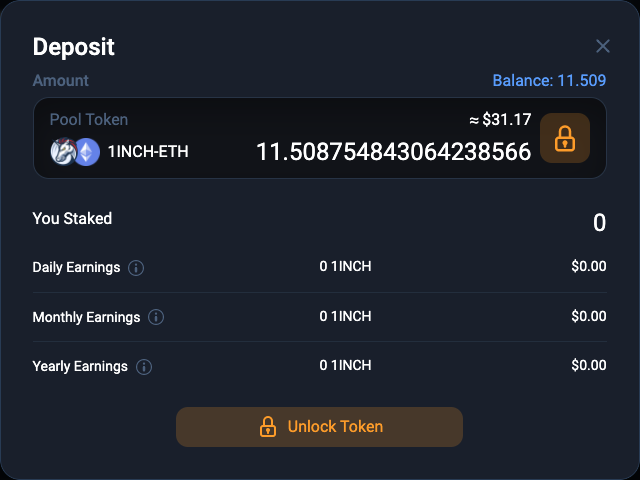Click the Balance: 11.509 link

pos(549,80)
